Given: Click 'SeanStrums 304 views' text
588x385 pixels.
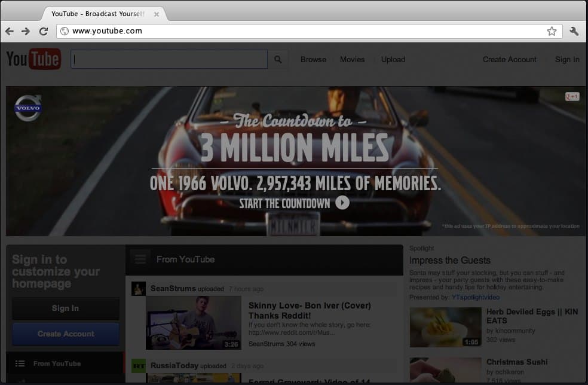Looking at the screenshot, I should (281, 344).
